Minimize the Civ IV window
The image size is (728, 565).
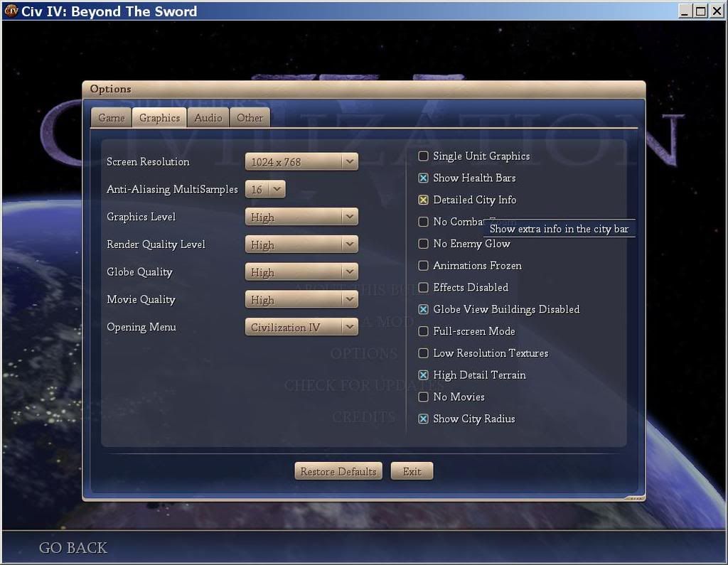tap(685, 11)
